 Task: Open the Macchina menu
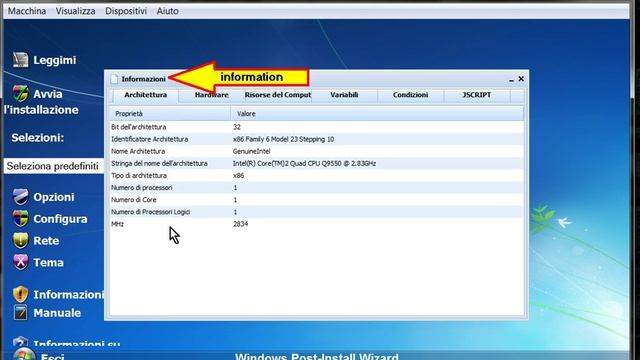click(x=27, y=11)
